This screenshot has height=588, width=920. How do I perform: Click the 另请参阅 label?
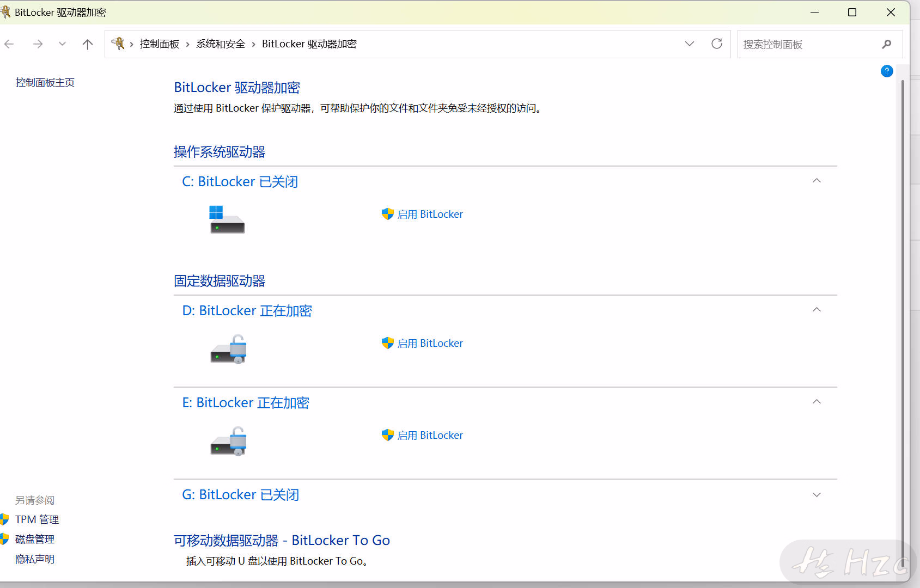coord(35,500)
